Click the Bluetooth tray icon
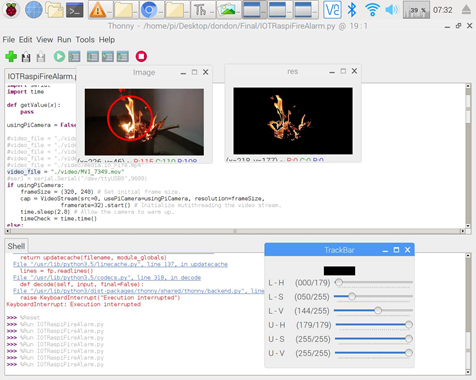 (352, 10)
